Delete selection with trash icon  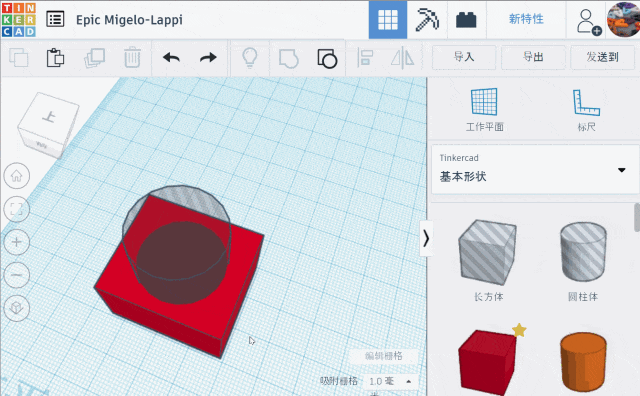tap(132, 58)
